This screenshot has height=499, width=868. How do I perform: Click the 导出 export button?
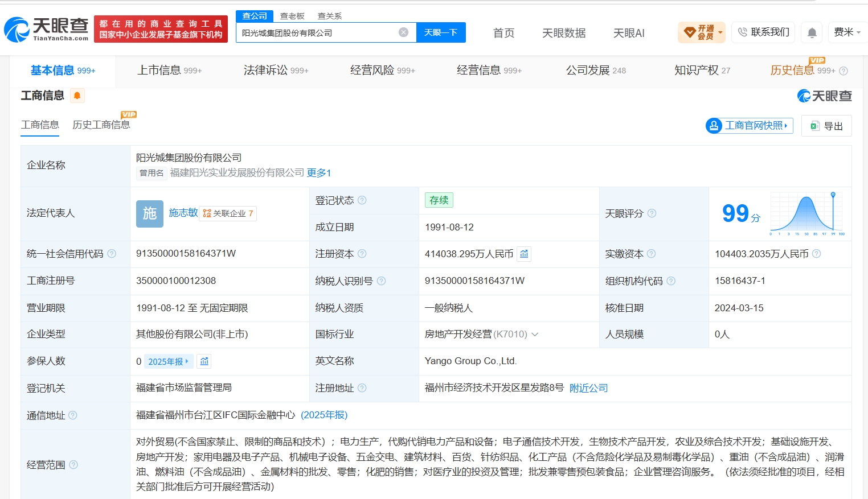pyautogui.click(x=826, y=126)
